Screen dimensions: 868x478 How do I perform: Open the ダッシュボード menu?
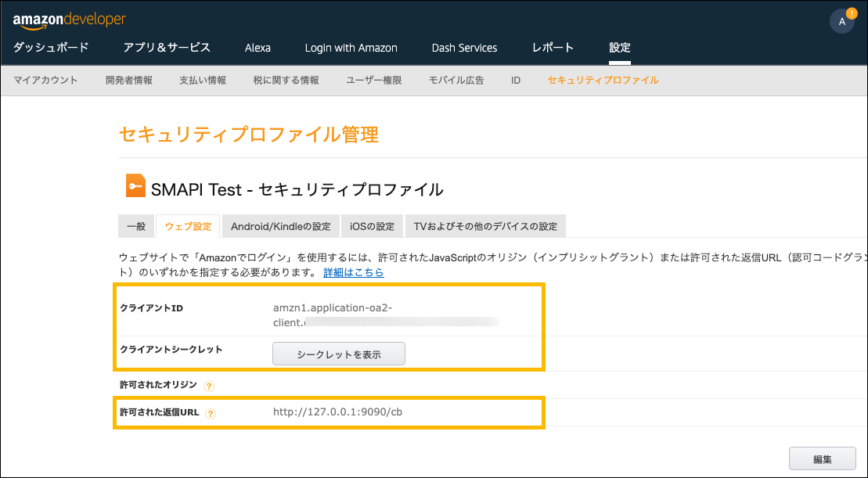[x=51, y=48]
